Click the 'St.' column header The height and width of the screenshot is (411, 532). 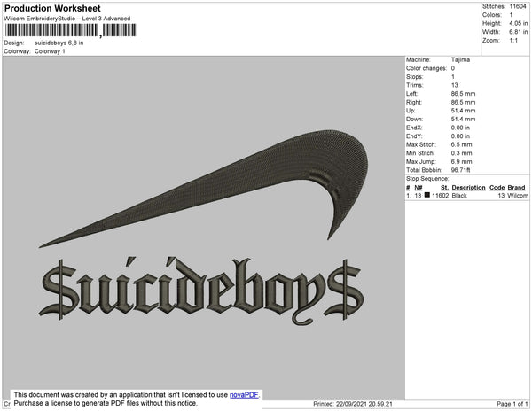[x=444, y=188]
